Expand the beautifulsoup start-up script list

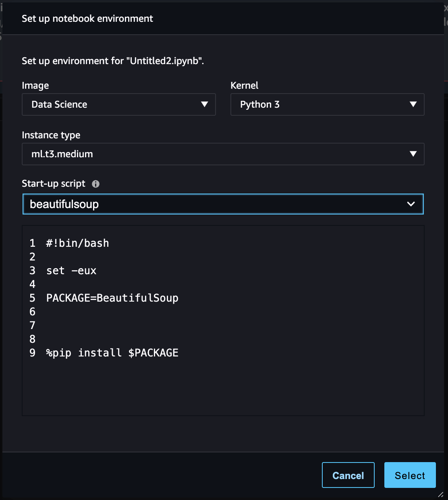click(x=223, y=204)
